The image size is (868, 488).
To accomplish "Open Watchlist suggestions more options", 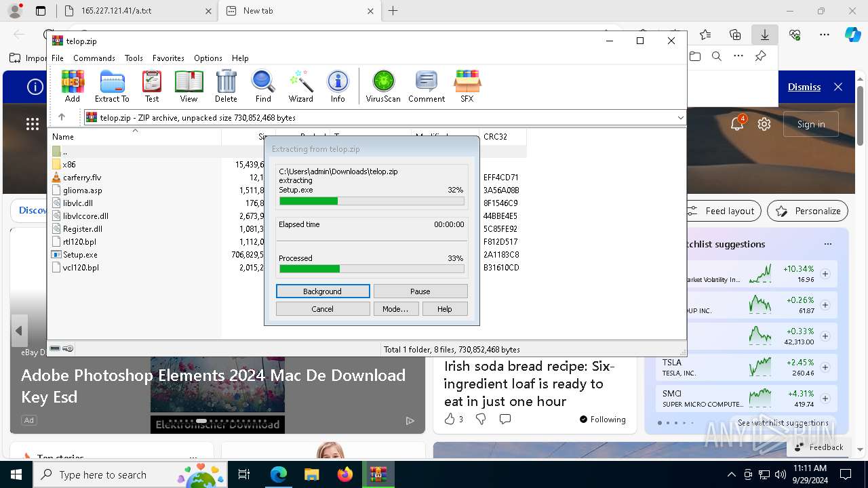I will (828, 244).
